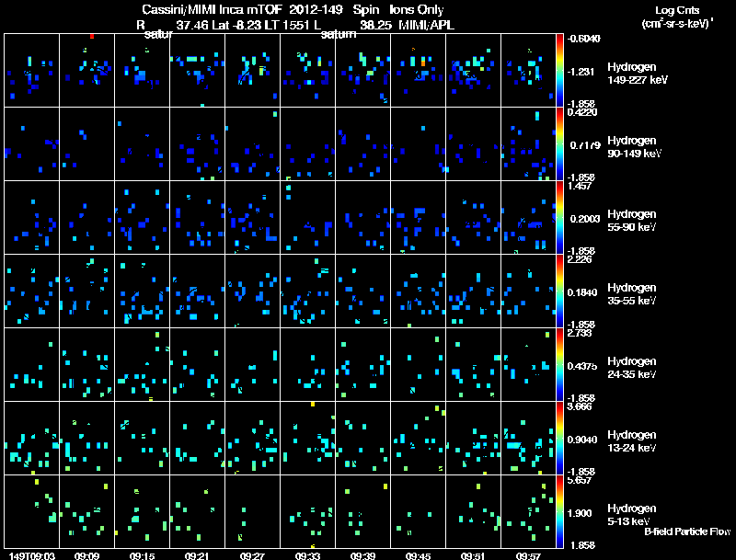
Task: Click the 'Cassini/MIMI Inca mTOF' title text
Action: click(212, 9)
